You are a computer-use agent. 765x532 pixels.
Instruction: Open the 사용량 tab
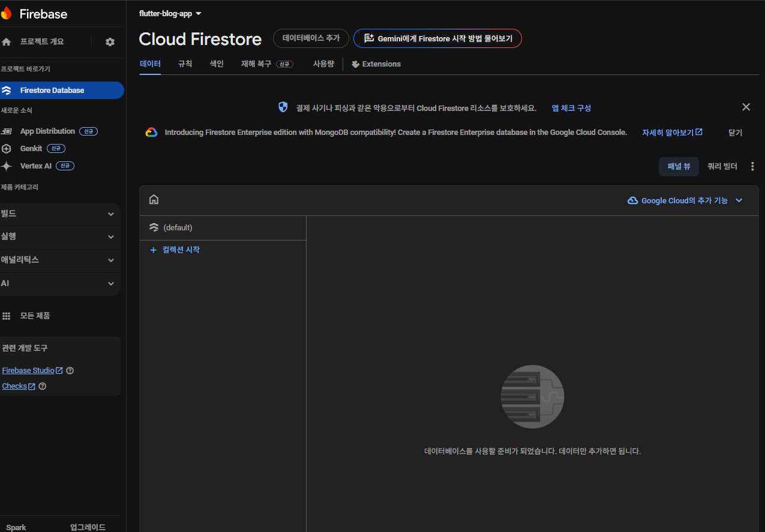coord(323,64)
